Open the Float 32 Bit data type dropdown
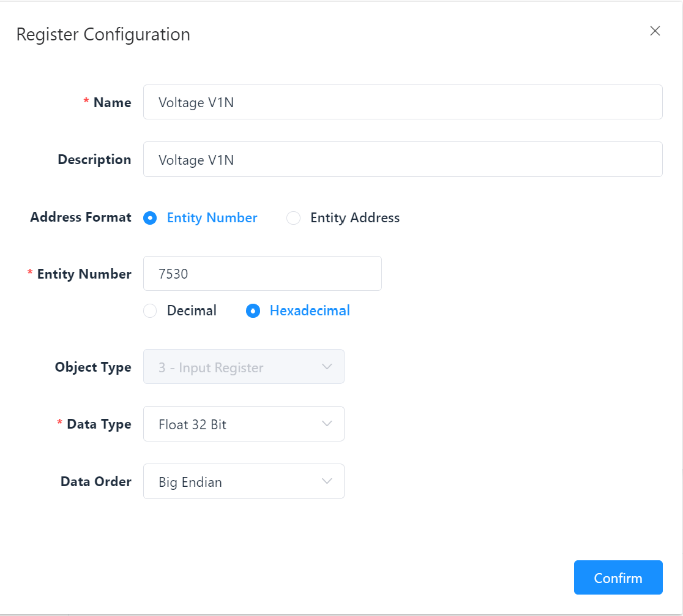This screenshot has width=683, height=616. [243, 424]
